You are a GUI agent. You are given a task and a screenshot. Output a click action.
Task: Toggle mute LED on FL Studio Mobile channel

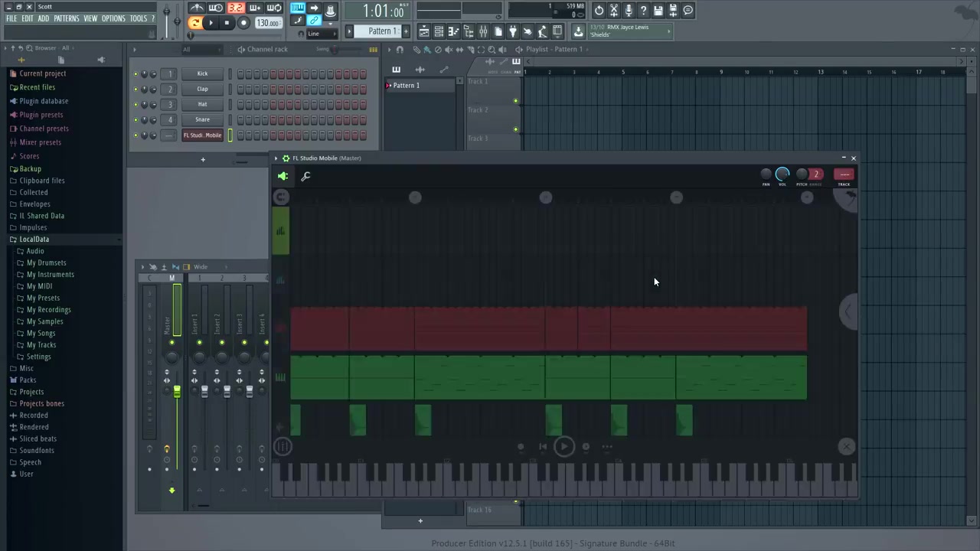click(136, 135)
